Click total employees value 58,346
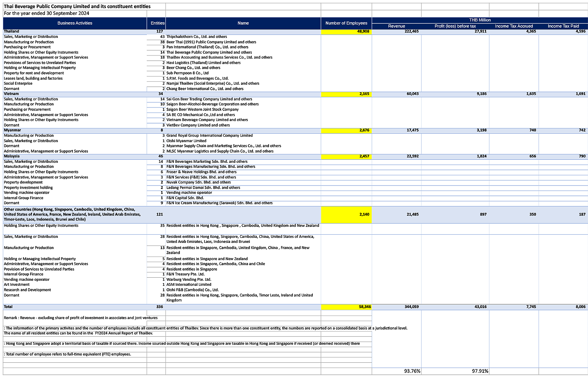The width and height of the screenshot is (588, 378). tap(346, 307)
